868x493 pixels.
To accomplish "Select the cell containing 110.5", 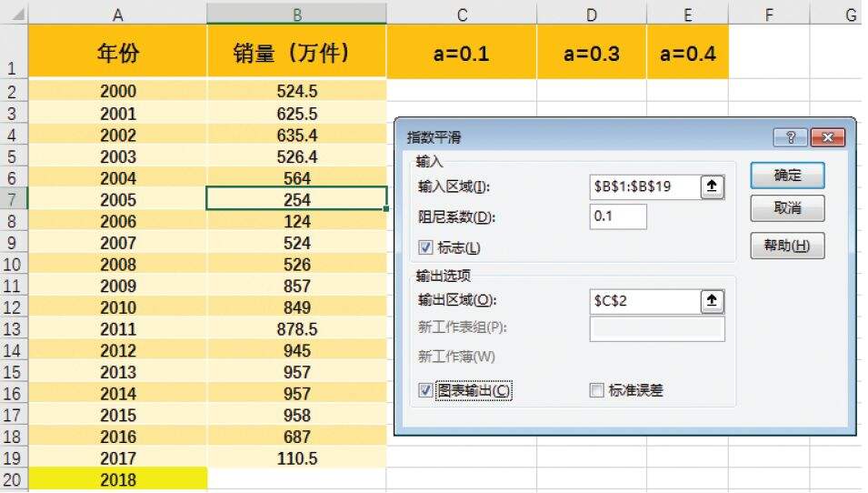I will [x=296, y=458].
